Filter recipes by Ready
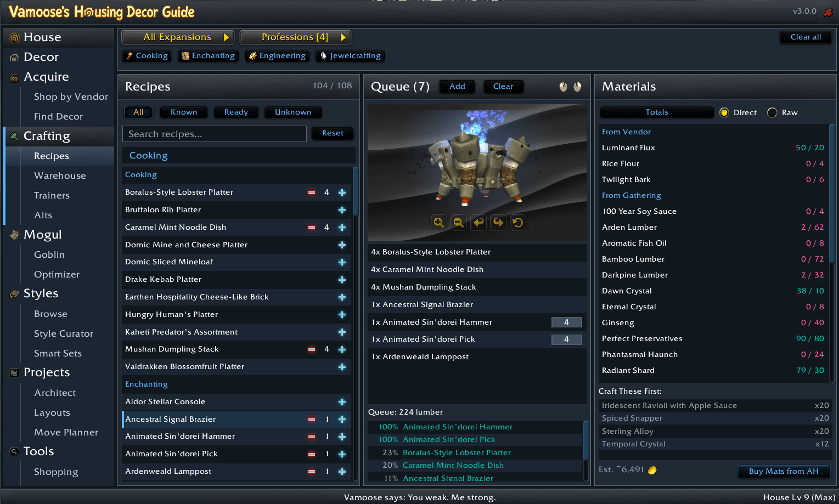The width and height of the screenshot is (839, 504). (236, 112)
